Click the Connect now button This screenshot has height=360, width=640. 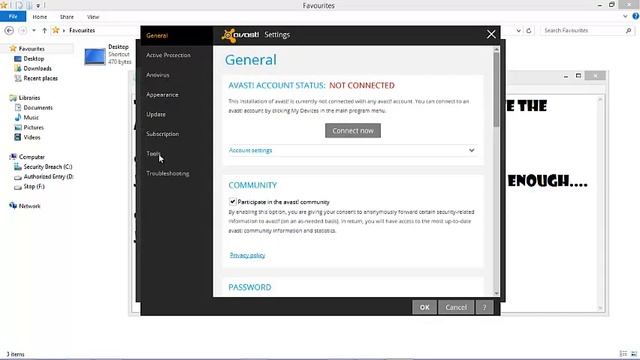click(x=353, y=131)
